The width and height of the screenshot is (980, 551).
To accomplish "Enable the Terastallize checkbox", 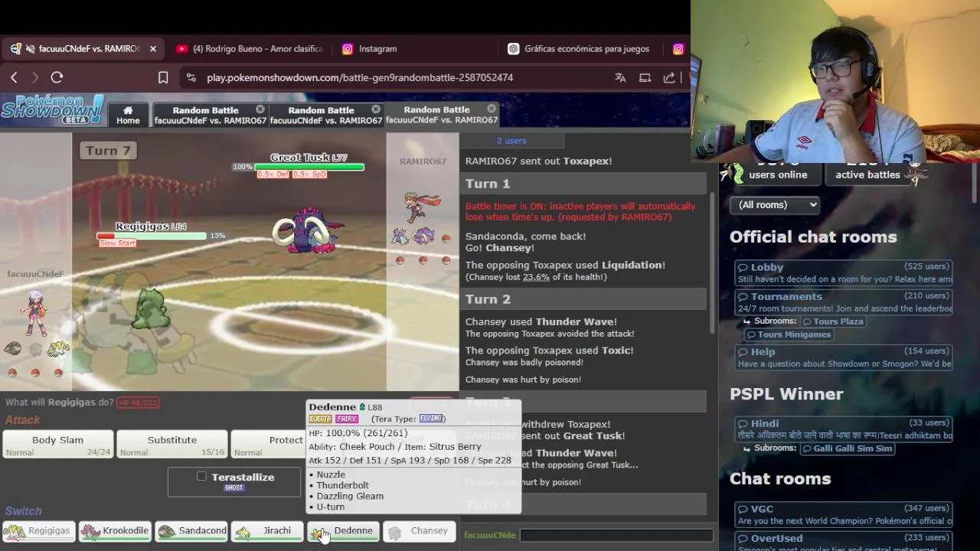I will pos(201,476).
